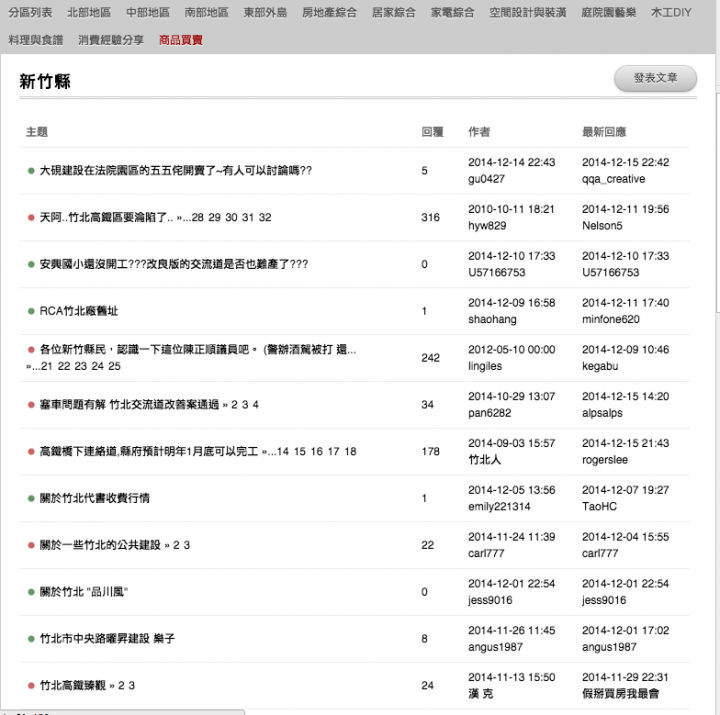
Task: Open thread 關於竹北代書收費行情
Action: coord(95,498)
